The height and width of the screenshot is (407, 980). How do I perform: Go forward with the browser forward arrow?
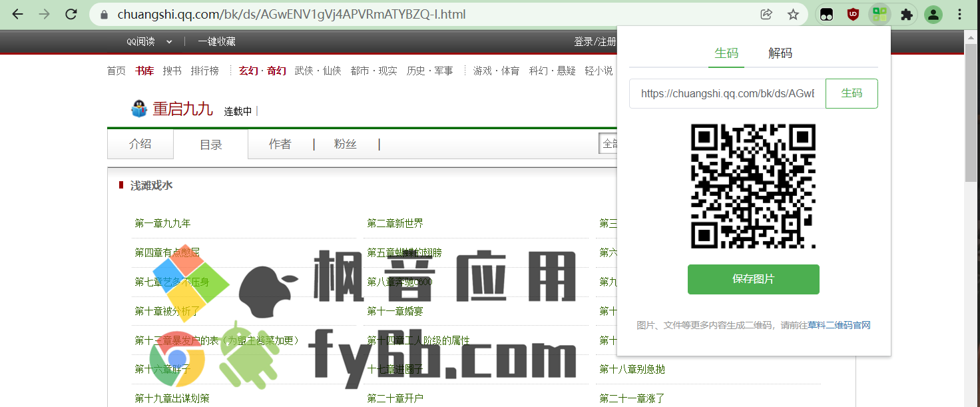[x=45, y=14]
